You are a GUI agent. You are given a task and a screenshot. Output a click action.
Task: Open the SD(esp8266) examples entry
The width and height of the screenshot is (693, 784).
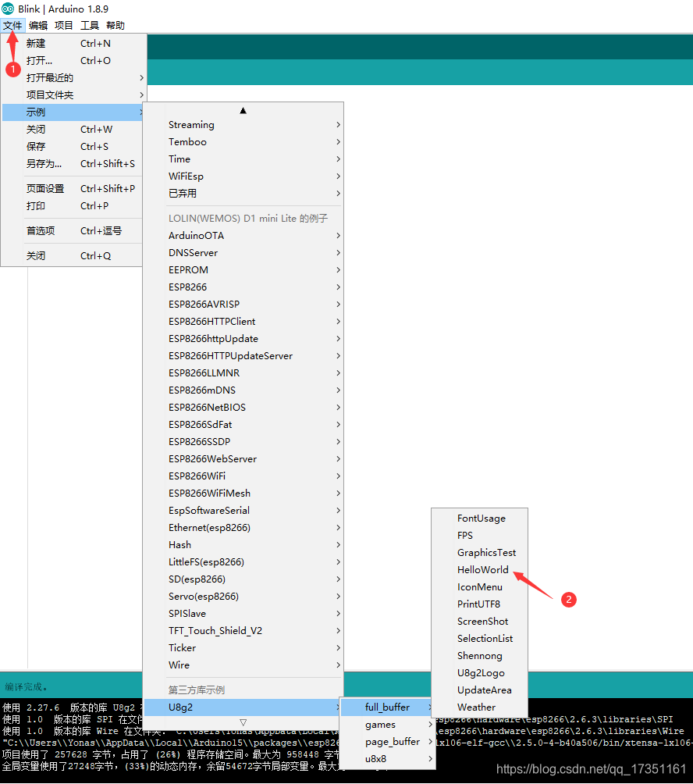243,579
